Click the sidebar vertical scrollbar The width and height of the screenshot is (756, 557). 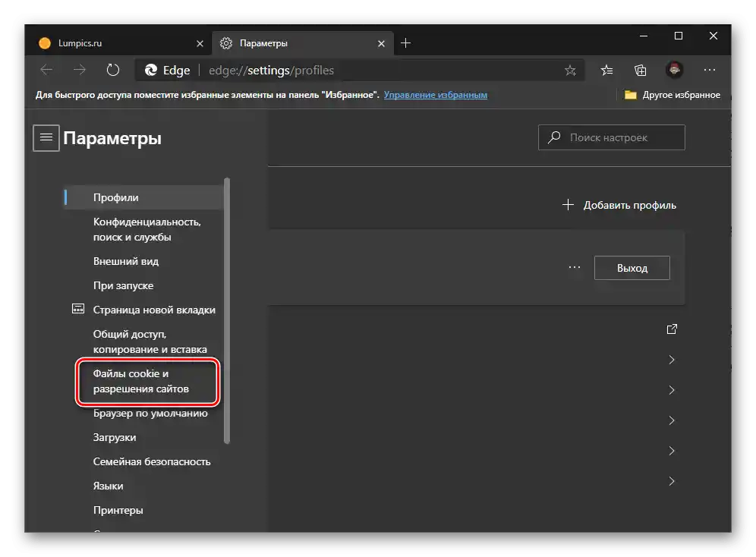point(227,311)
